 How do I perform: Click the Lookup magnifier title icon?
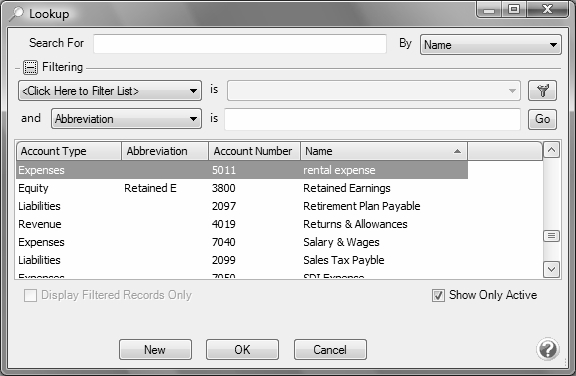pyautogui.click(x=16, y=14)
